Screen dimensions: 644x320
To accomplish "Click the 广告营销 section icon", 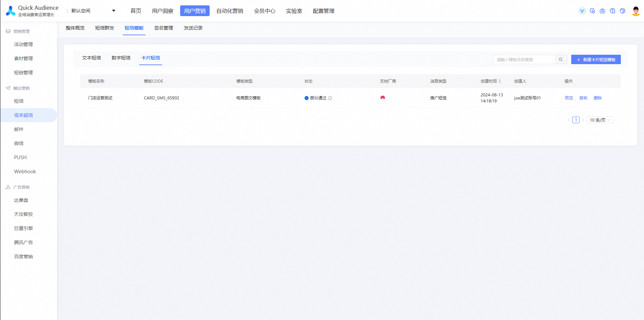I will tap(8, 187).
